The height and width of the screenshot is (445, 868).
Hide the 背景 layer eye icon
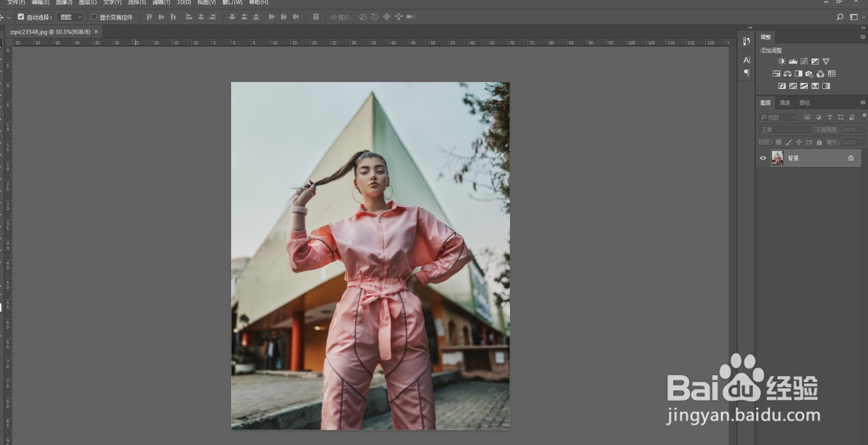(763, 158)
